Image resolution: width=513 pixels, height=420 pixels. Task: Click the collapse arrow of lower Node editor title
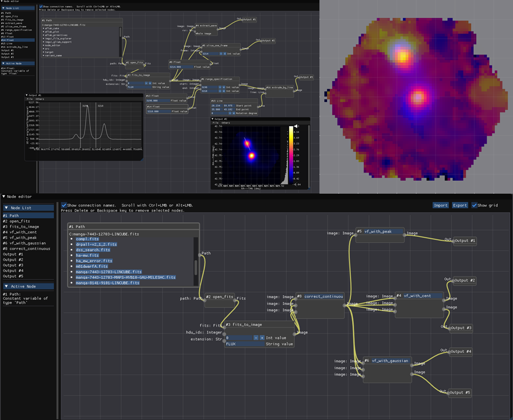point(3,197)
